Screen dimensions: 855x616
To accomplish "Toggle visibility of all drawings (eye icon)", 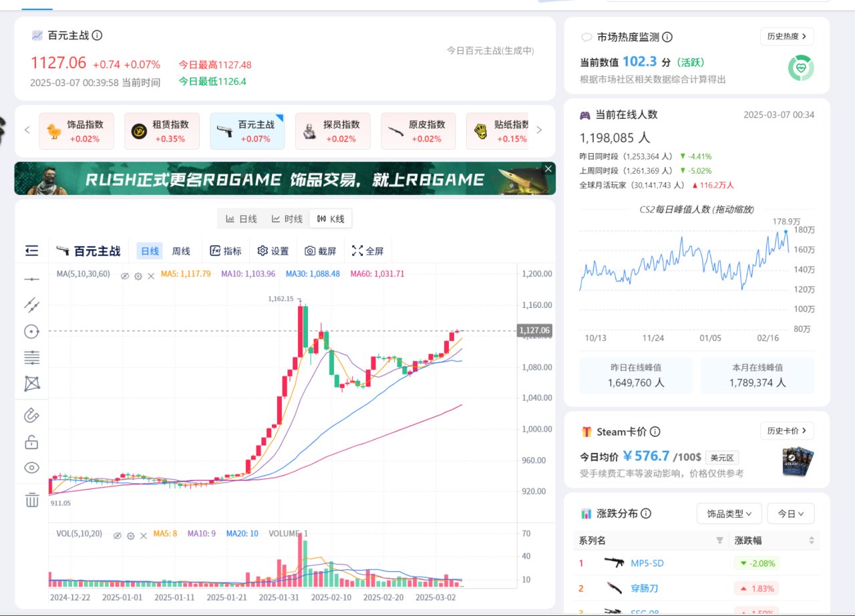I will pyautogui.click(x=31, y=468).
